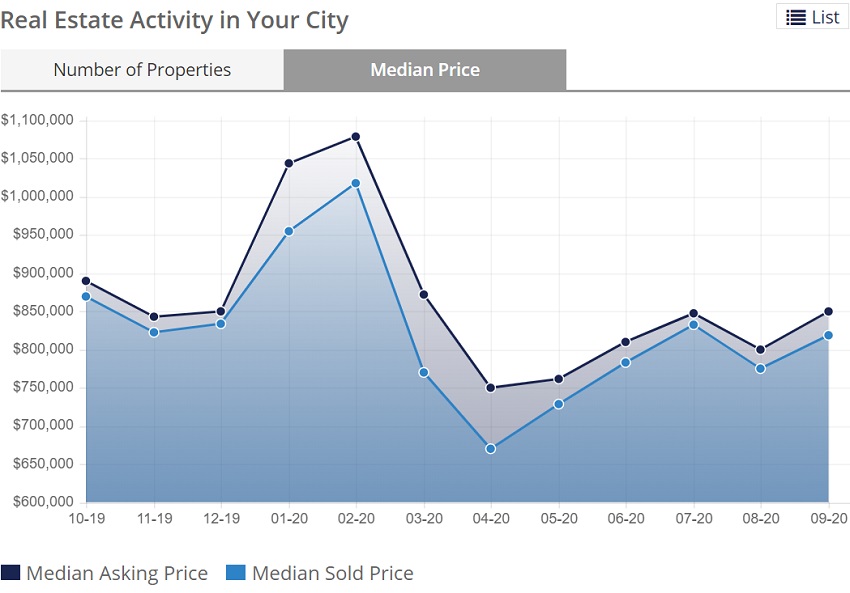Click the sold price point for 09-20
This screenshot has width=850, height=593.
828,336
